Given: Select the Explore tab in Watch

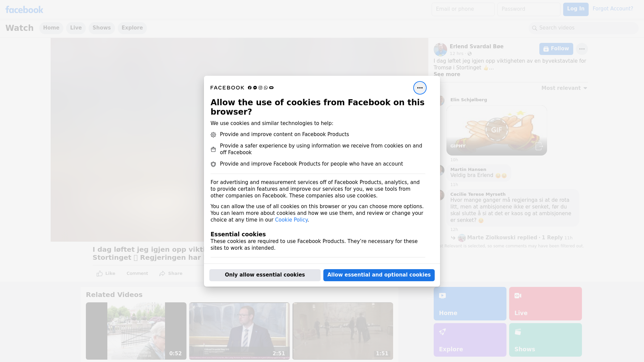Looking at the screenshot, I should pos(132,28).
